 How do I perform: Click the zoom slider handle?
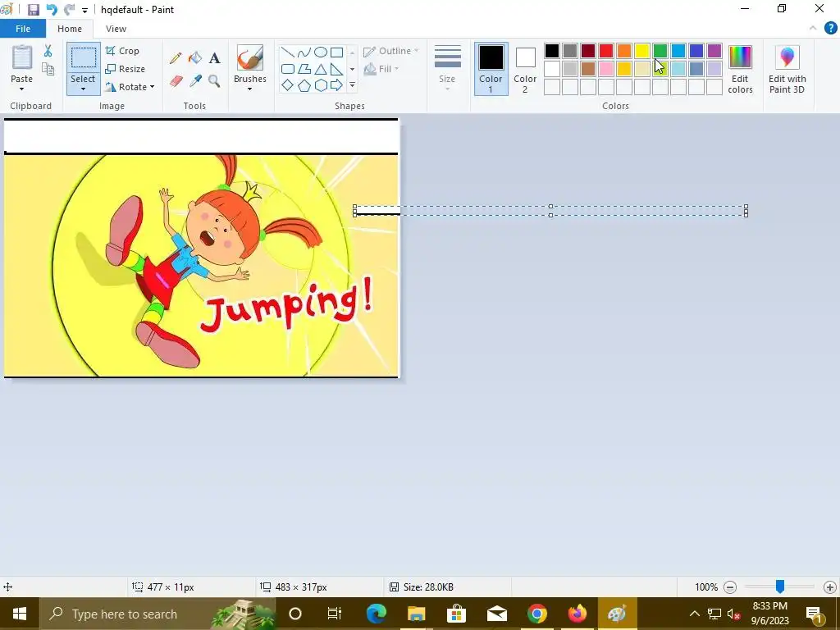click(x=780, y=587)
